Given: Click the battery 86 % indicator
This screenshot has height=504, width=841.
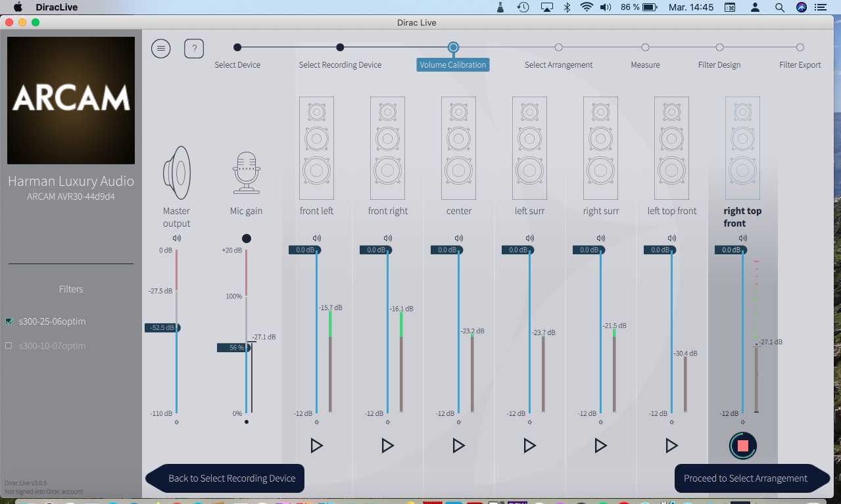Looking at the screenshot, I should click(x=639, y=7).
